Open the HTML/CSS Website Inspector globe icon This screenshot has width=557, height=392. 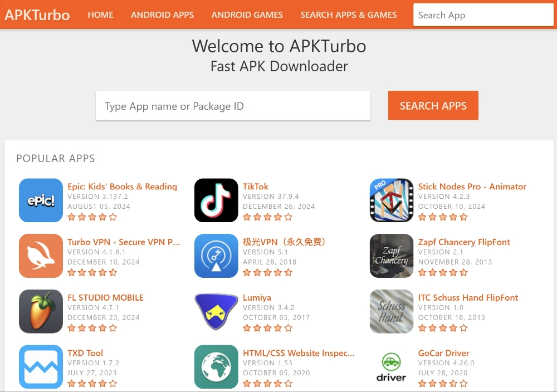tap(216, 366)
